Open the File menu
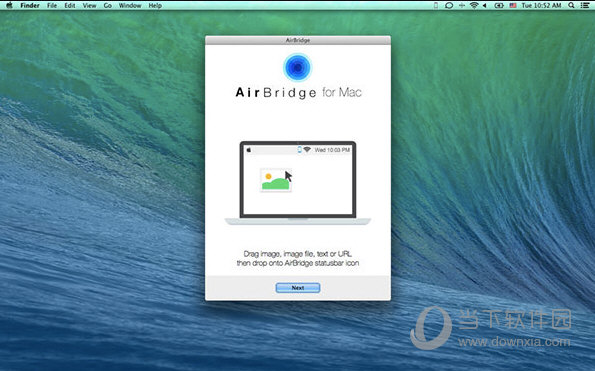This screenshot has height=371, width=595. [x=52, y=5]
